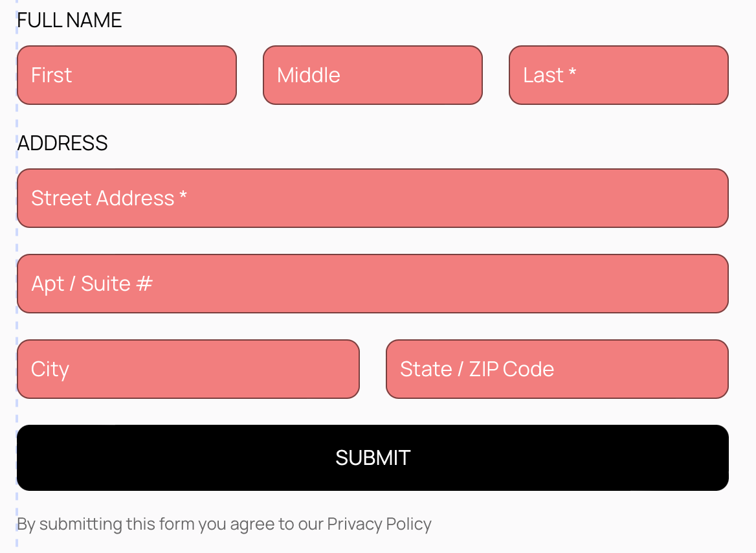The image size is (756, 553).
Task: Click the asterisk beside Street Address placeholder
Action: (x=183, y=196)
